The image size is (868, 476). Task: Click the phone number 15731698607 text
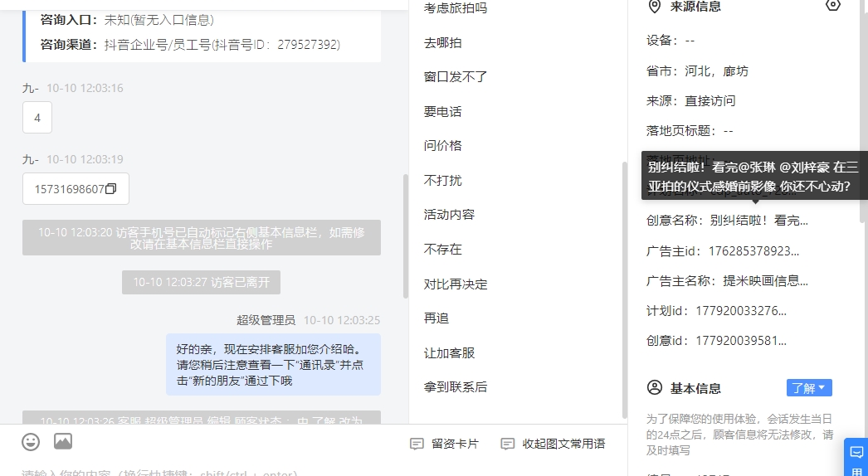click(x=69, y=189)
